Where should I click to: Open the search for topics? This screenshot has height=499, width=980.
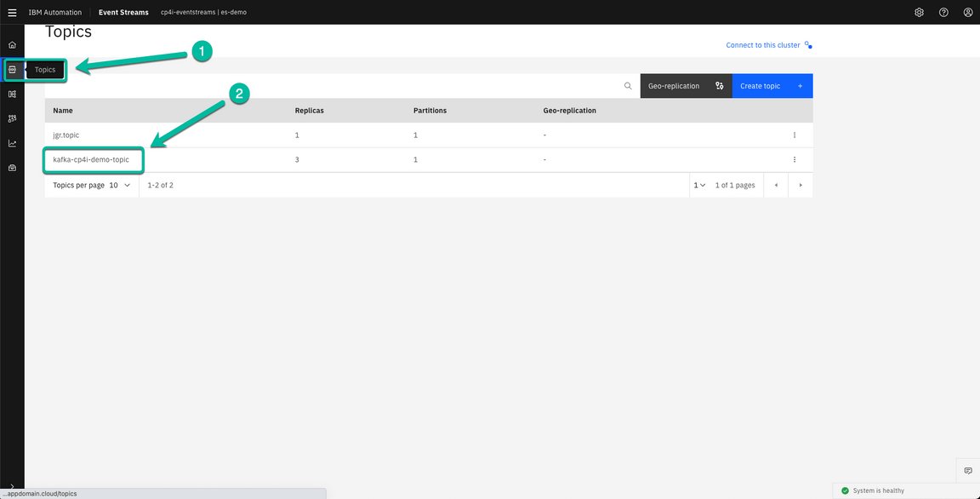(628, 85)
